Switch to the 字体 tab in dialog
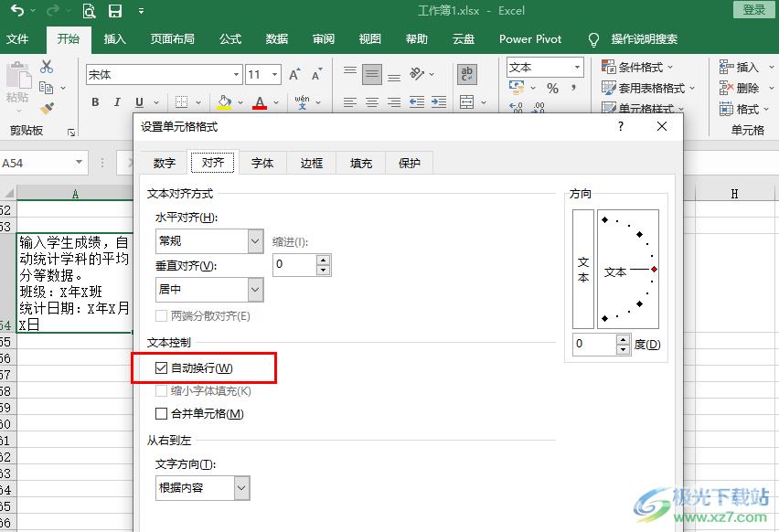 (x=262, y=163)
